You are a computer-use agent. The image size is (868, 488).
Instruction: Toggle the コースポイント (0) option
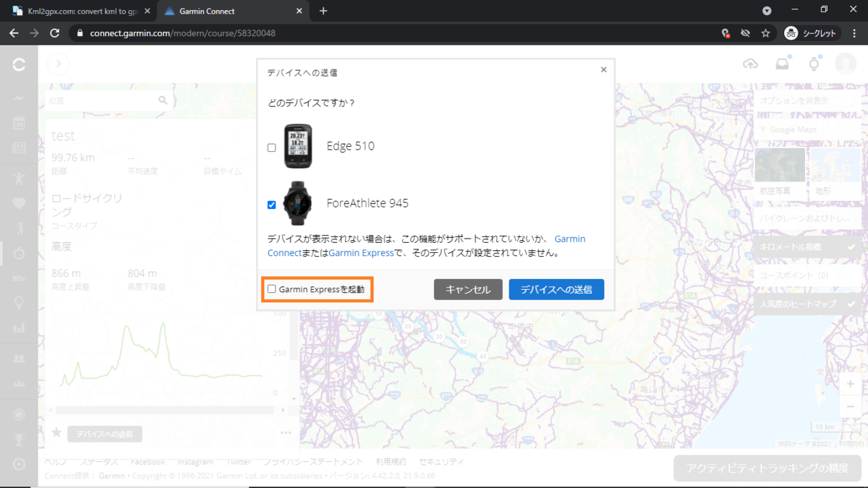[x=808, y=275]
